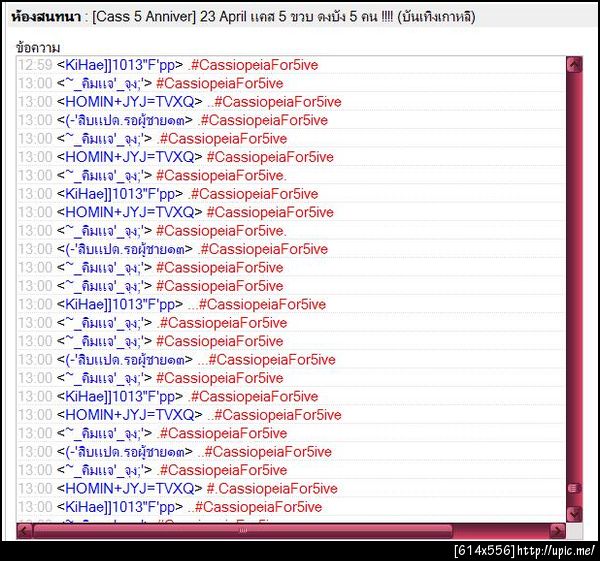Viewport: 600px width, 561px height.
Task: Select the 12:59 KiHae message '.#CassiopeiaFor5ive' with one dot
Action: pos(253,65)
